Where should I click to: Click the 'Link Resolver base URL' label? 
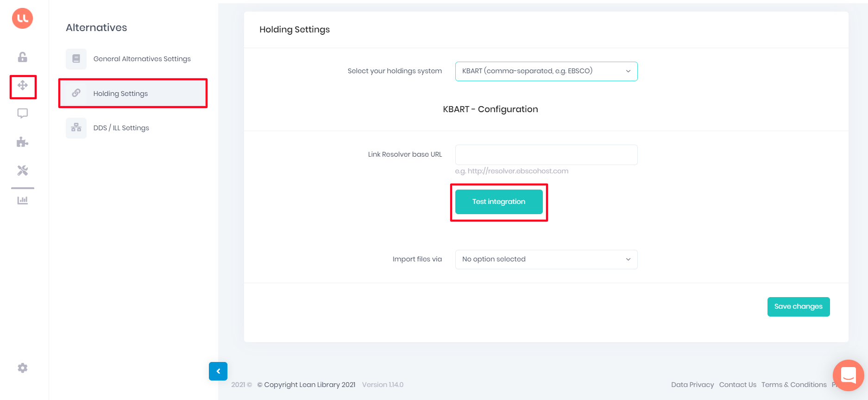tap(405, 154)
